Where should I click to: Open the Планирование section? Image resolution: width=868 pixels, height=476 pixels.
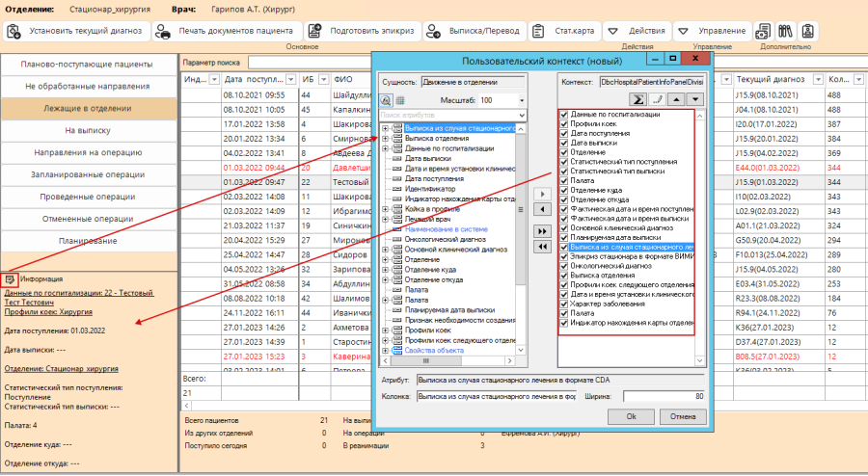coord(87,241)
